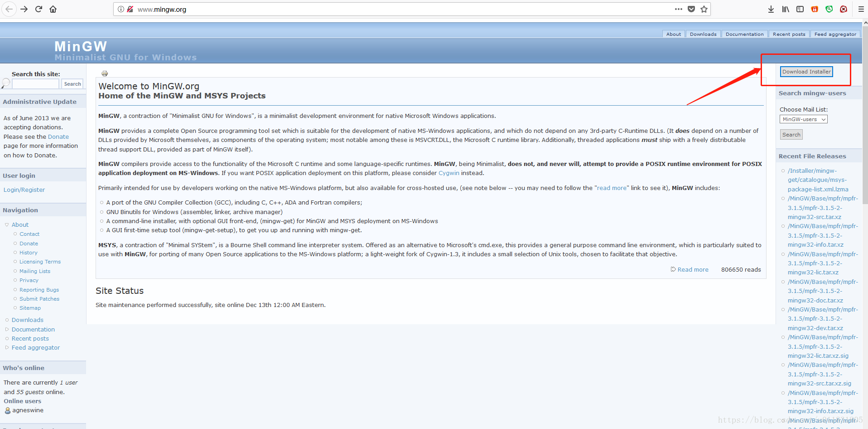The width and height of the screenshot is (868, 429).
Task: Open the Donate navigation link
Action: 29,244
